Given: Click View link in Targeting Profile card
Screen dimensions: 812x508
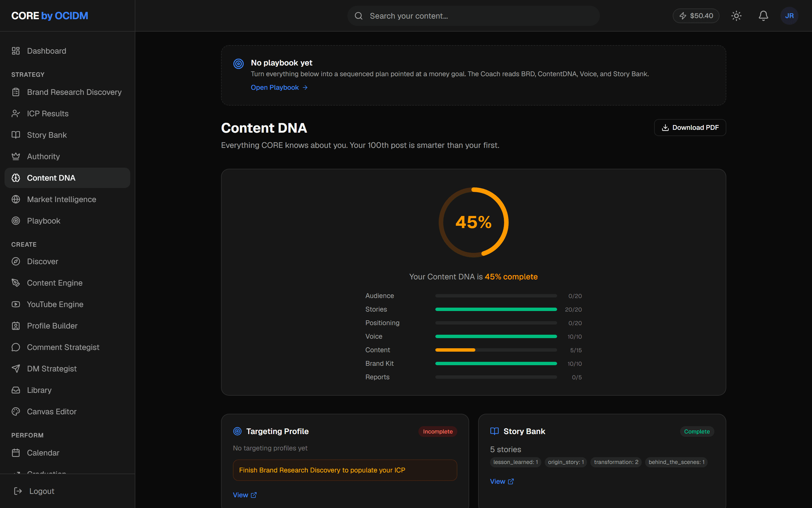Looking at the screenshot, I should (x=245, y=495).
